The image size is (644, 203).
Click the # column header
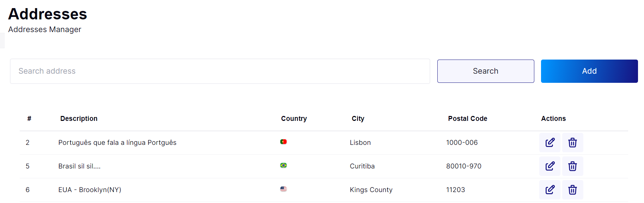pyautogui.click(x=29, y=118)
